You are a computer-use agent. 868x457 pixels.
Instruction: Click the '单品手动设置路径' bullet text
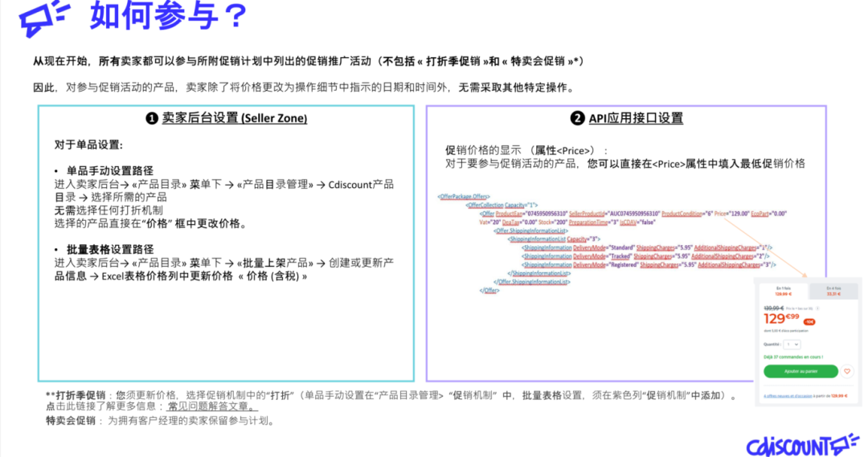tap(110, 171)
